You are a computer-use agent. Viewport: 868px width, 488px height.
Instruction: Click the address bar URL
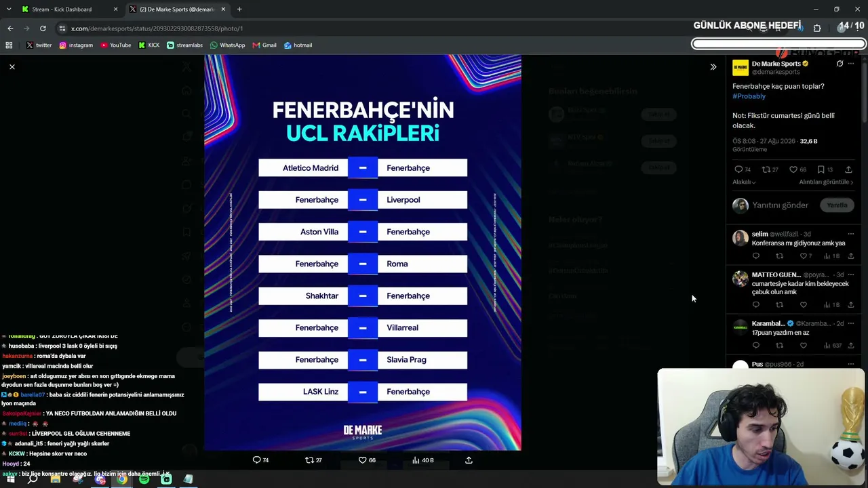157,28
